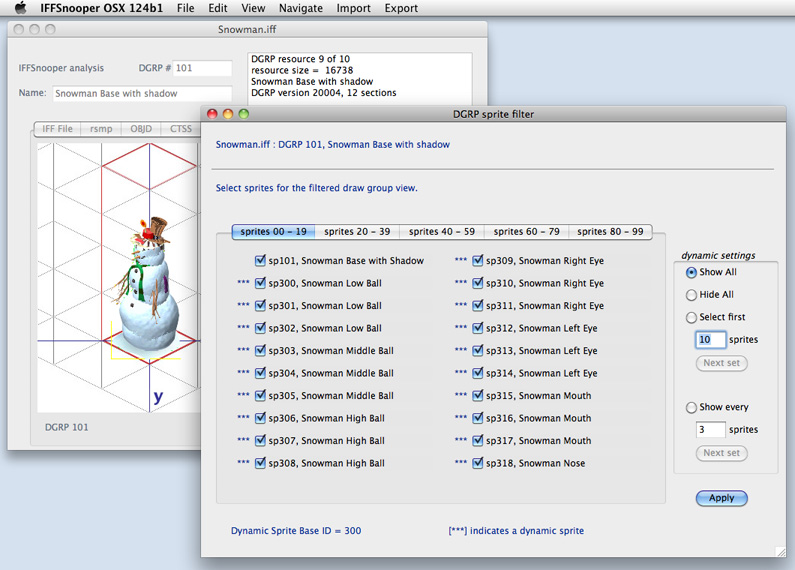Select IFF File tab in Snowman.iff window
The height and width of the screenshot is (570, 795).
pyautogui.click(x=57, y=129)
